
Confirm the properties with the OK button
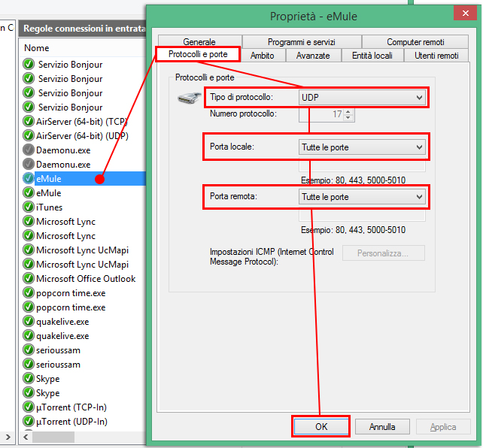point(321,426)
